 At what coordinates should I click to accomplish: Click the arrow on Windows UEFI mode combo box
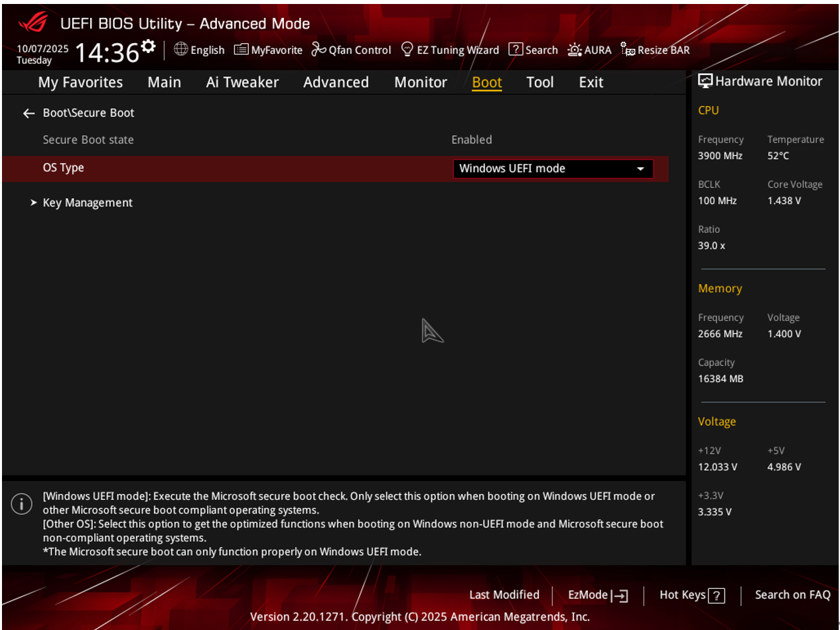click(640, 169)
